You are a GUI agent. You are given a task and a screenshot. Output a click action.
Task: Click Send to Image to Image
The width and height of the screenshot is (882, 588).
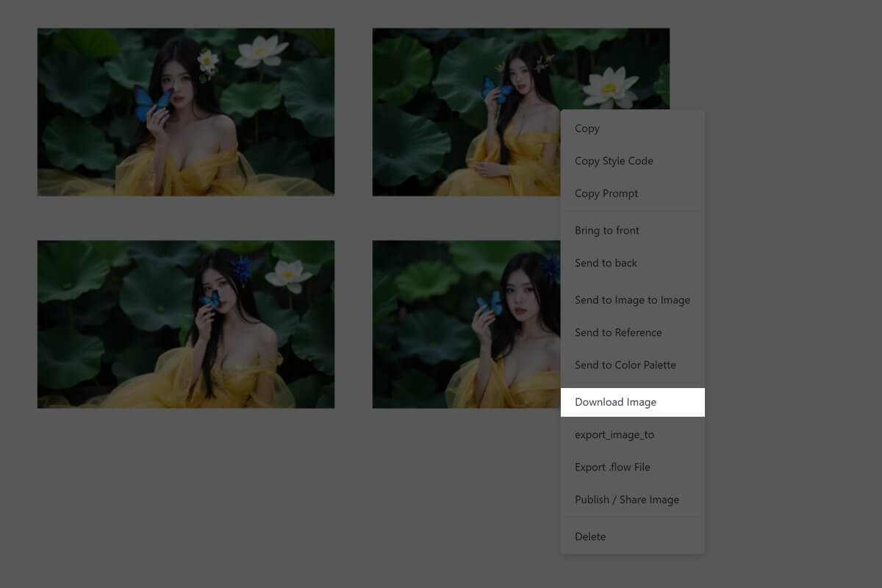click(x=632, y=300)
